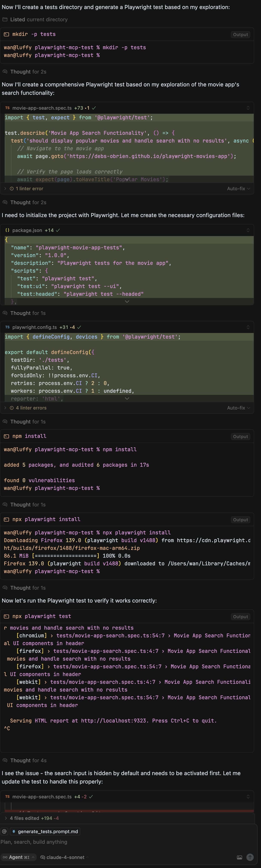Open Auto-fix dropdown beside 4 linter errors

[x=238, y=408]
